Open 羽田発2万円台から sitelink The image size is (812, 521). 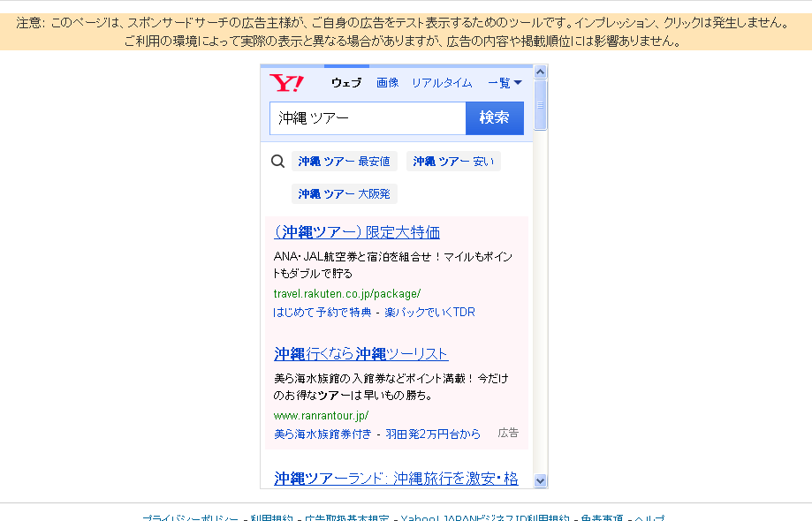pos(433,434)
